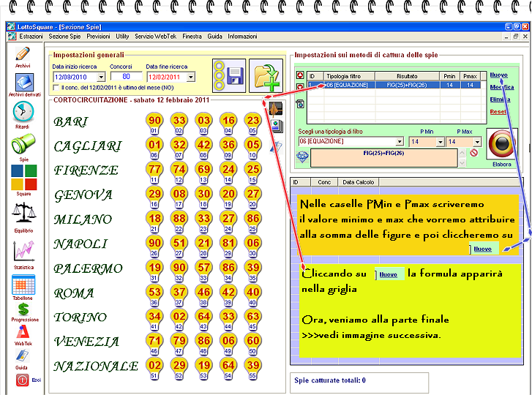Screen dimensions: 532x395
Task: Click Nazionale last number bulb 39
Action: pyautogui.click(x=252, y=368)
